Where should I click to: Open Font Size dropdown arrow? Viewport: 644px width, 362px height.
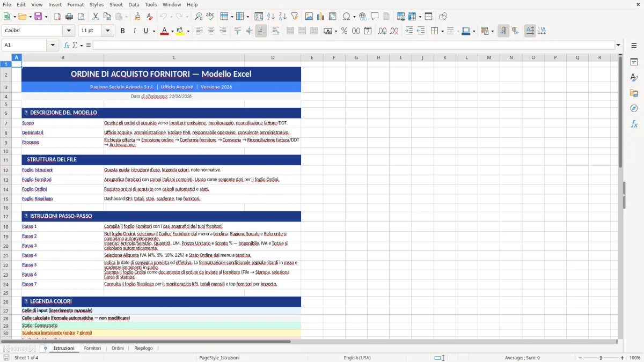click(x=108, y=31)
